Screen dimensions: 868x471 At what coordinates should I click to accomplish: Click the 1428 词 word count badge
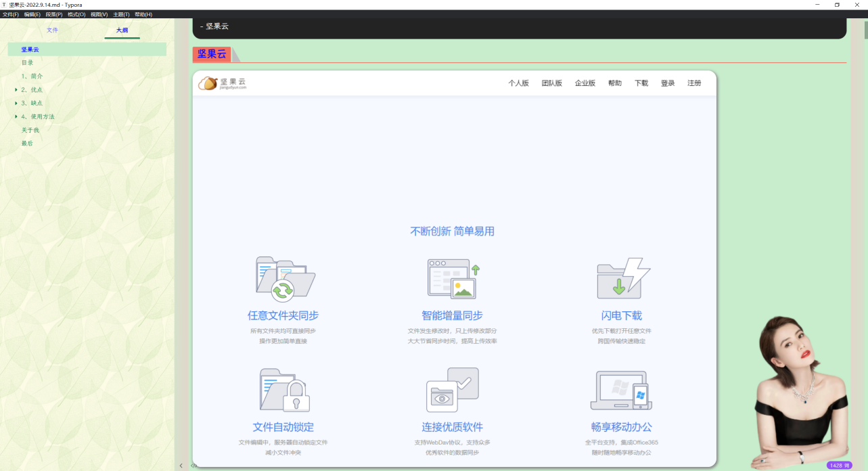(x=840, y=466)
